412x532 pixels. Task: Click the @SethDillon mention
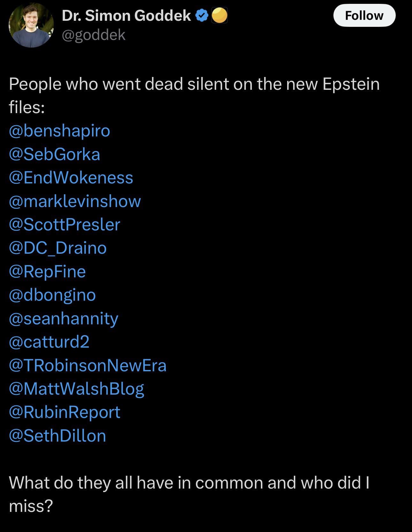(57, 436)
